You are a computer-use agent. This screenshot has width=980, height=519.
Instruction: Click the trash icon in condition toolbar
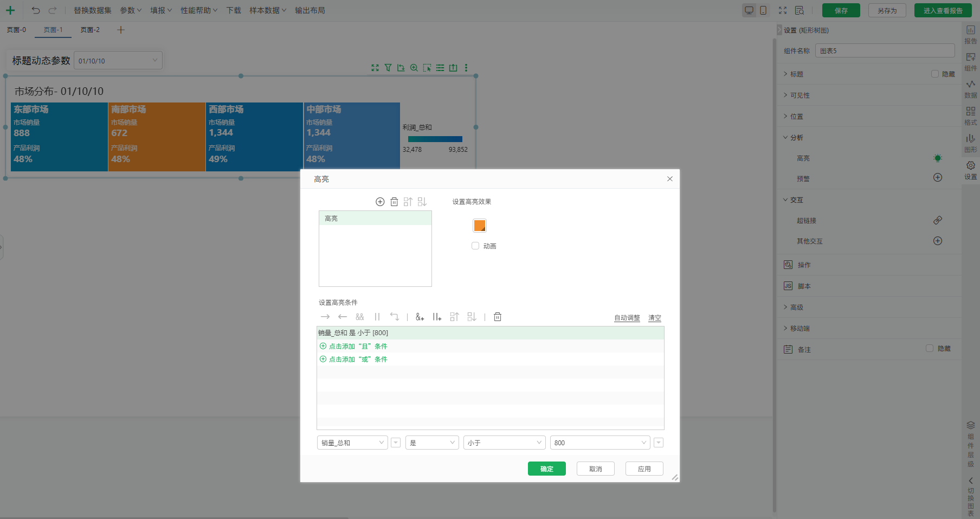point(498,317)
